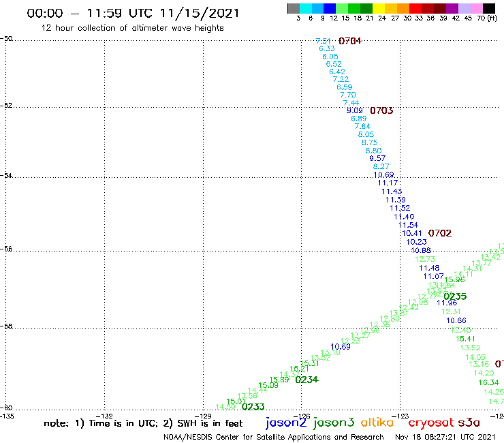Click the 11.52 wave height value
Screen dimensions: 504x443
(x=400, y=208)
